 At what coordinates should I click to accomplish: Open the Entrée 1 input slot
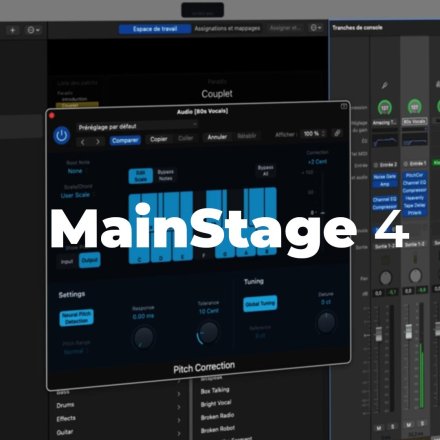tap(415, 164)
